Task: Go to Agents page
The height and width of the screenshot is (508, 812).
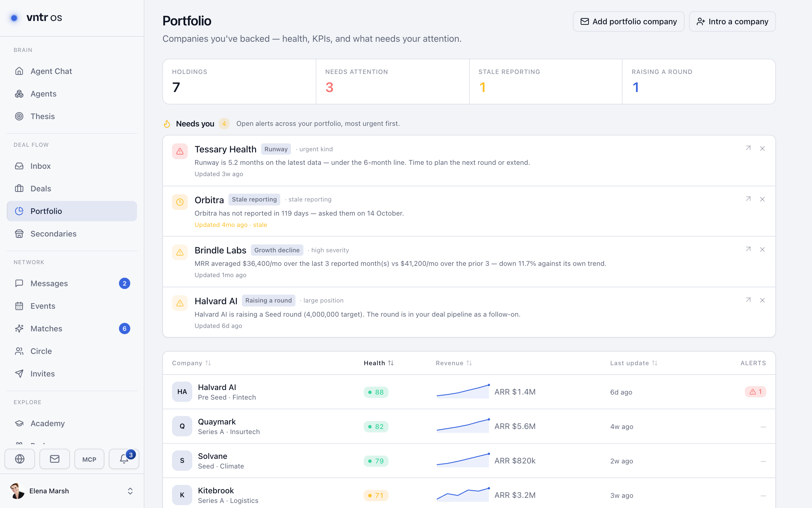Action: click(72, 94)
